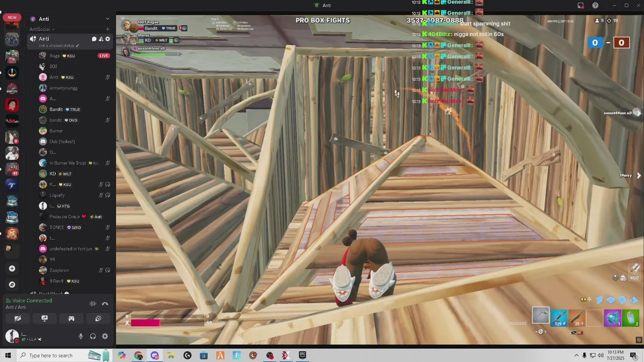
Task: Open Discover servers compass icon
Action: pos(12,285)
